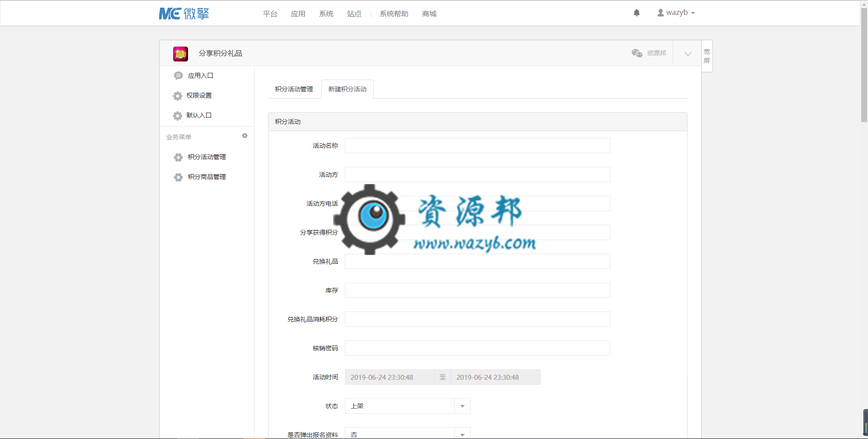Click the 活动时间 end date field
This screenshot has height=439, width=868.
[x=495, y=377]
